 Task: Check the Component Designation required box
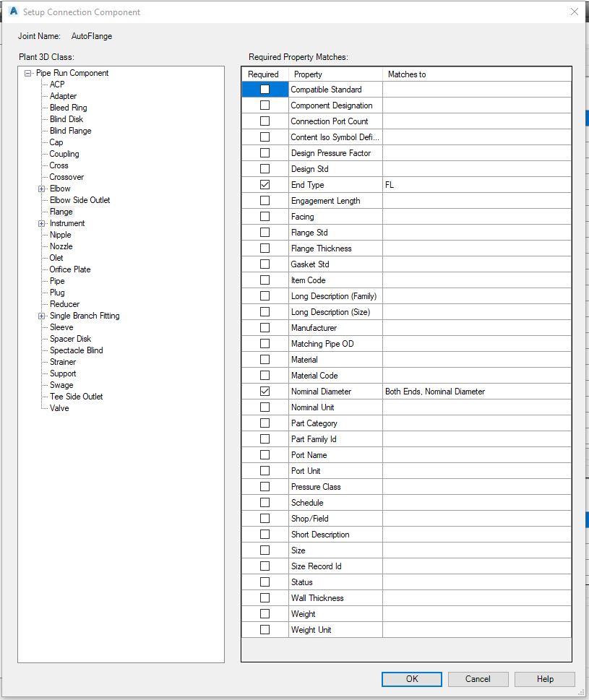point(265,105)
